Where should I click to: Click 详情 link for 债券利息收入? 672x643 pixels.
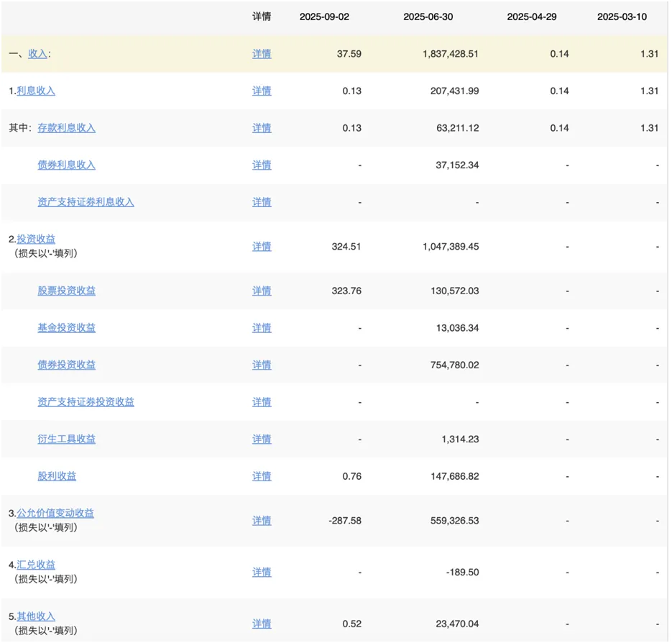[262, 165]
